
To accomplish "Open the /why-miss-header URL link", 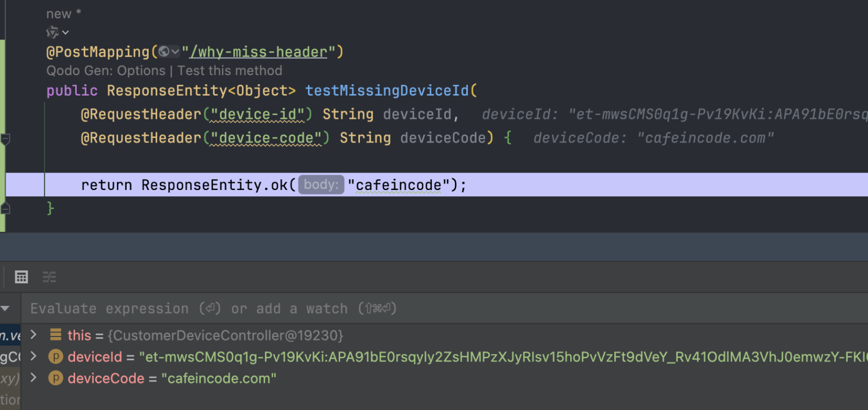I will pos(259,52).
